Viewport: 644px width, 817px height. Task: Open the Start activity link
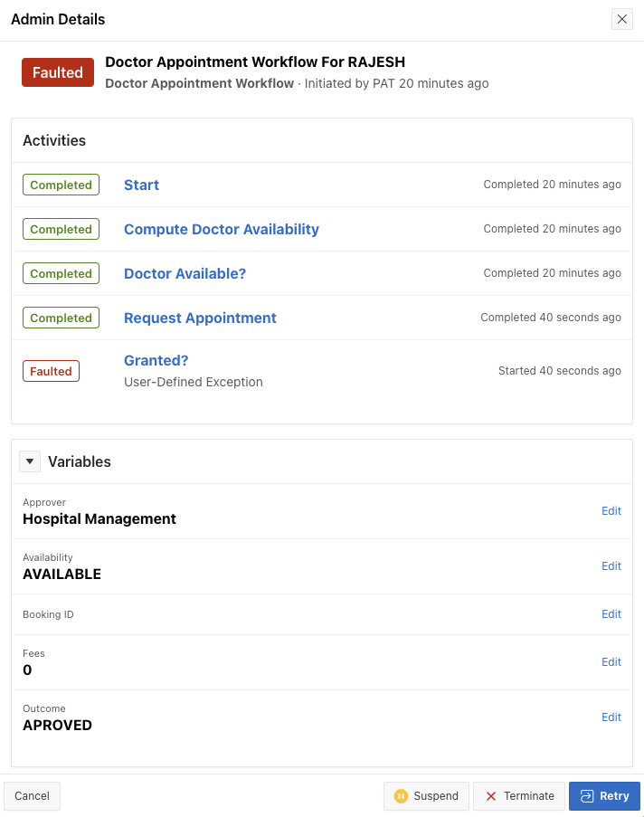click(141, 185)
